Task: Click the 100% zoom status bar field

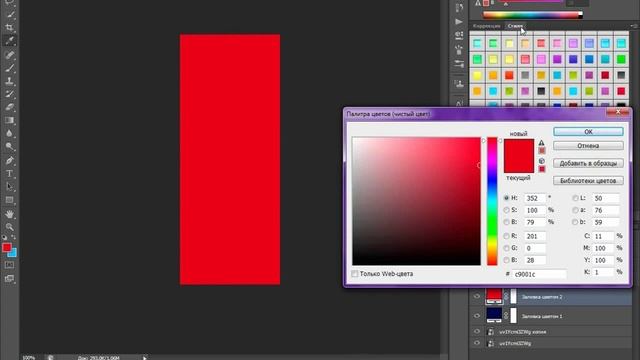Action: point(29,358)
